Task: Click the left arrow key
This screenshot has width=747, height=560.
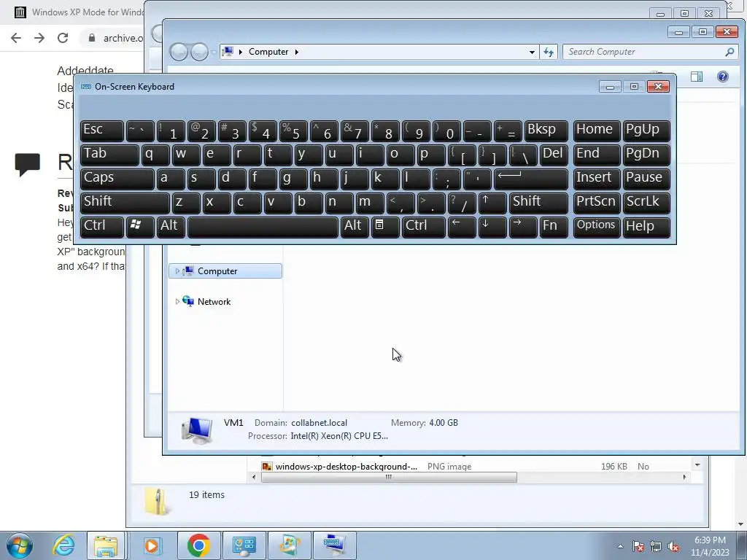Action: (x=462, y=227)
